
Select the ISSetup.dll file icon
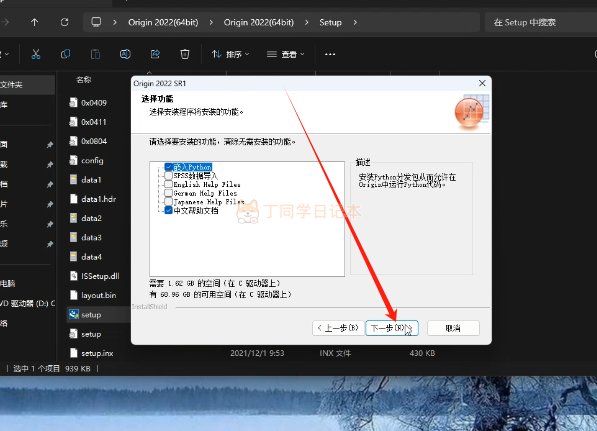pos(73,276)
